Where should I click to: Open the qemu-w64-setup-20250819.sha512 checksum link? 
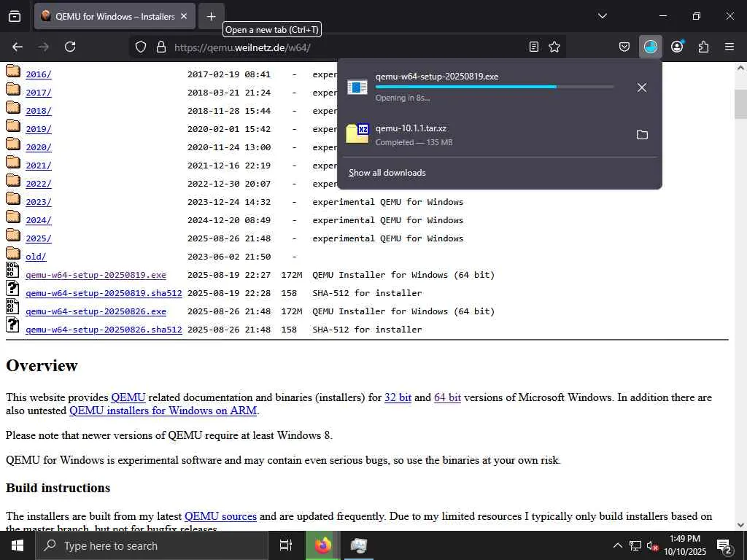tap(104, 293)
